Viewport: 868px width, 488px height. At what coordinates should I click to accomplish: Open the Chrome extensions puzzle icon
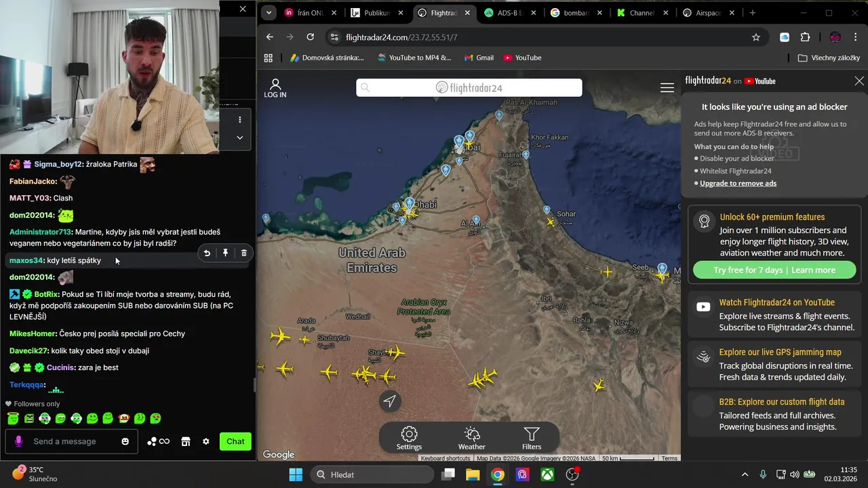coord(806,37)
